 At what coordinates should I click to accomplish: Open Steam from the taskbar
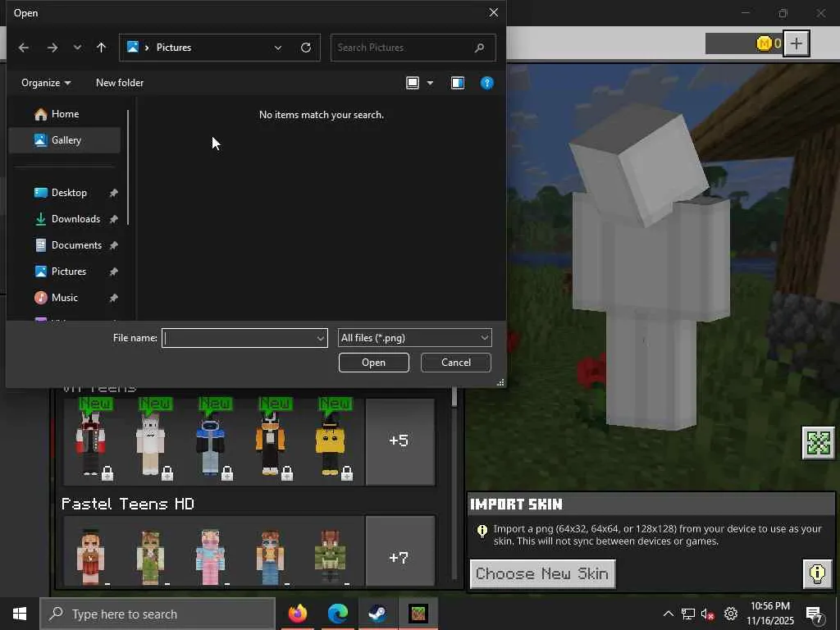(378, 614)
